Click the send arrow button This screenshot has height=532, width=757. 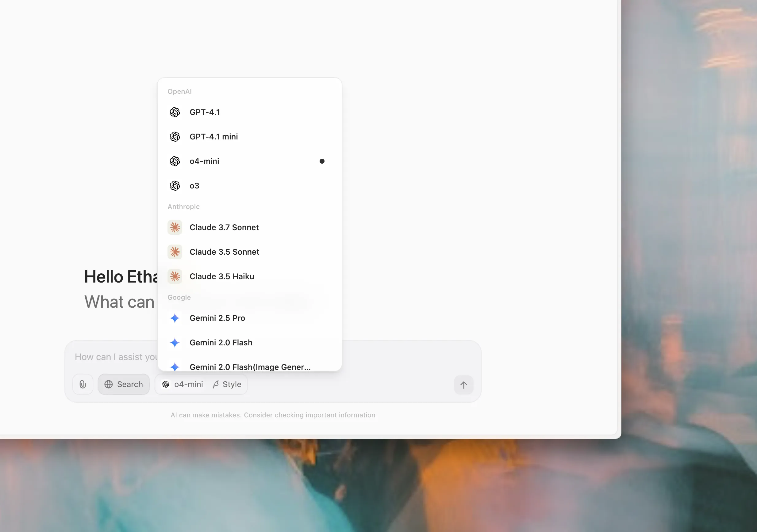point(463,385)
